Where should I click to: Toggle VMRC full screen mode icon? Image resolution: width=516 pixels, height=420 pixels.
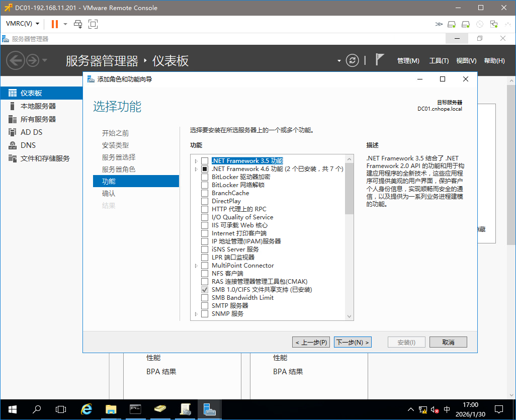[x=93, y=24]
